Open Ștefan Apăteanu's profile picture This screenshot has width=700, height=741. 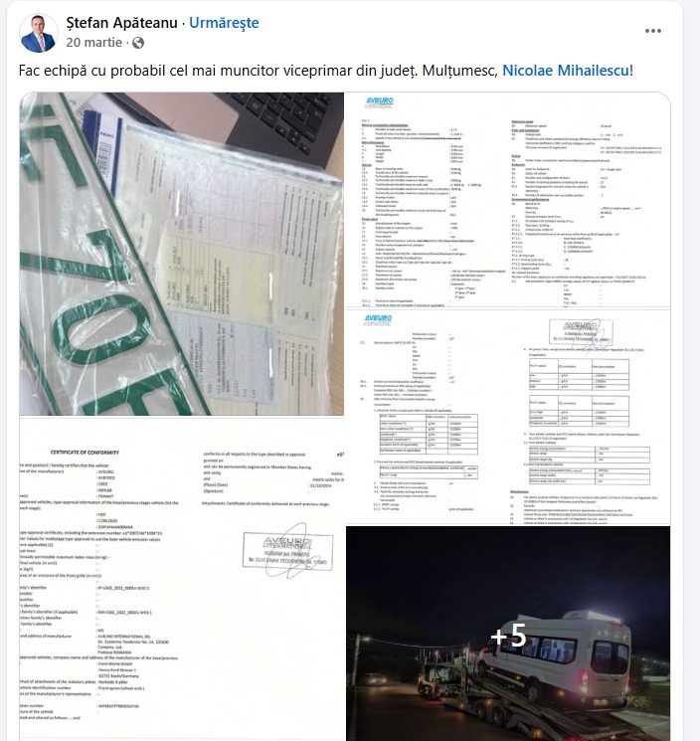point(38,33)
